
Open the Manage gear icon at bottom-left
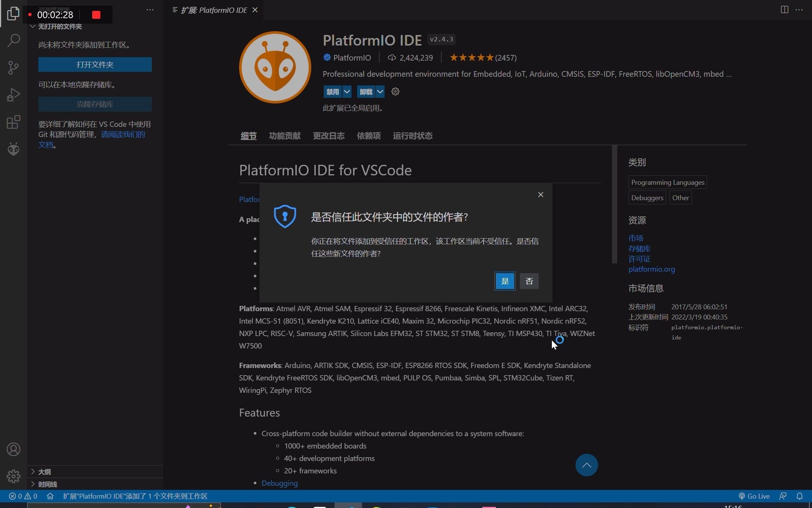click(x=14, y=476)
